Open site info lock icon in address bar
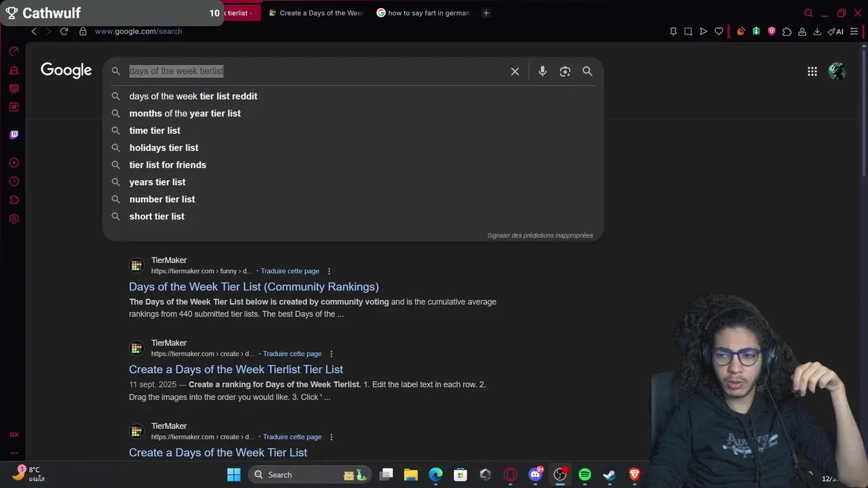868x488 pixels. [83, 31]
